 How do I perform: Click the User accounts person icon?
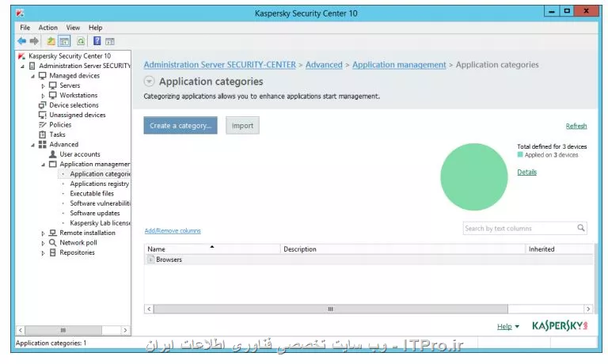click(x=53, y=154)
